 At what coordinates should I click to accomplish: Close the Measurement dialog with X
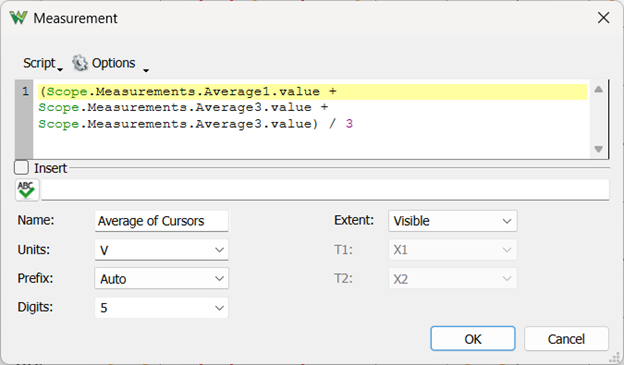[x=603, y=18]
